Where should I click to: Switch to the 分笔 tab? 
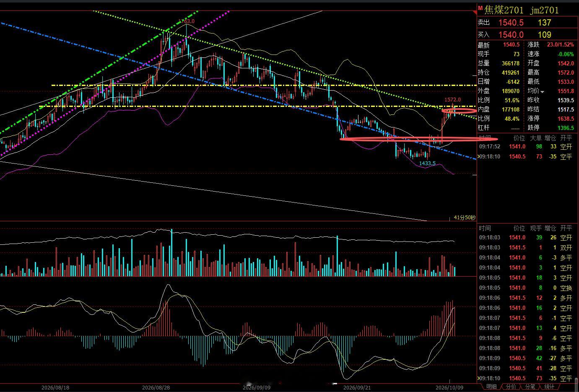coord(530,387)
